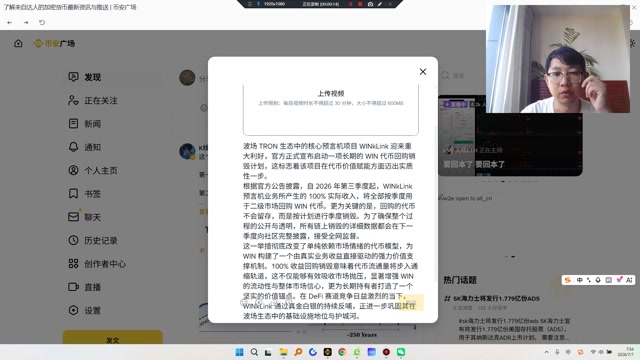This screenshot has width=640, height=360.
Task: Stop the screen recording with red square
Action: 360,4
